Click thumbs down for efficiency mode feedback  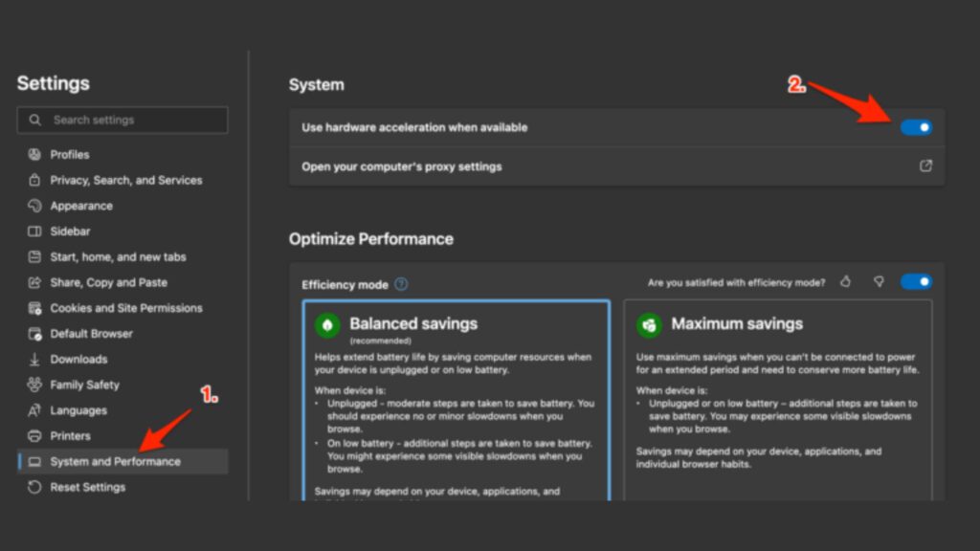click(x=879, y=282)
